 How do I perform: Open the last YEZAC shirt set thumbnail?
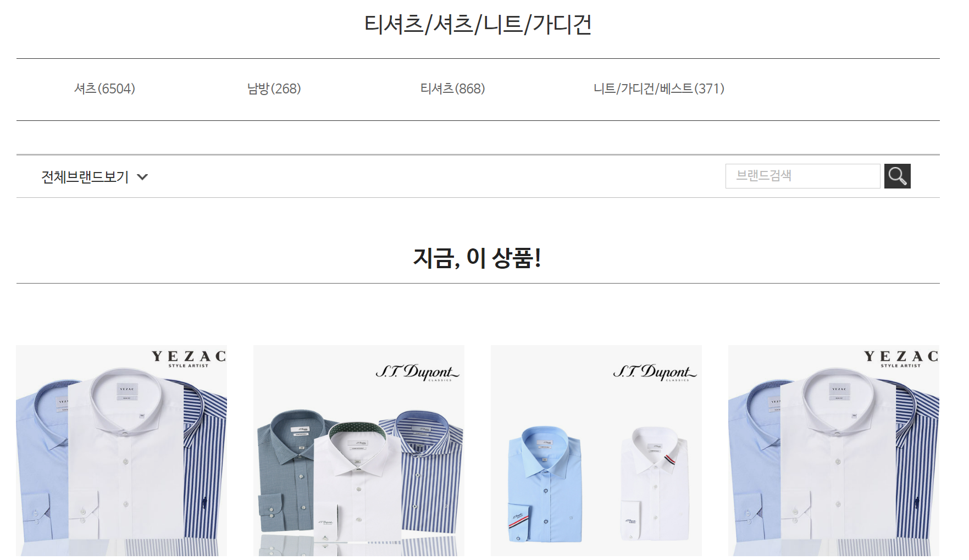coord(834,451)
